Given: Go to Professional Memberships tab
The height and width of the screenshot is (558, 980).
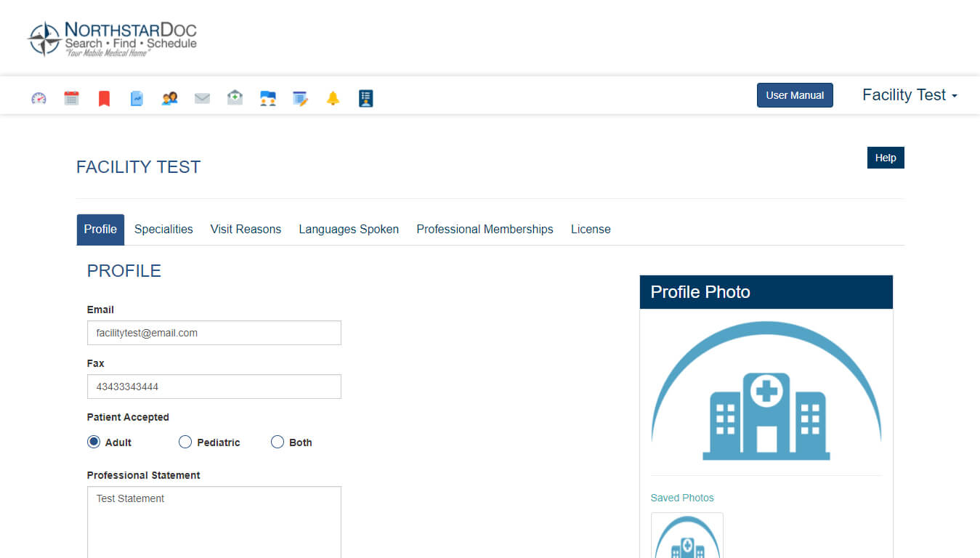Looking at the screenshot, I should (485, 230).
